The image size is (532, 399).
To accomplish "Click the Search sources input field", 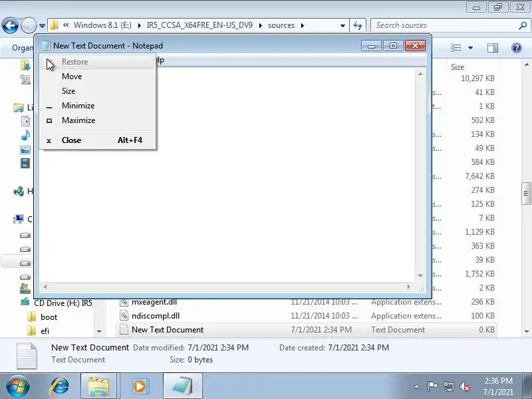I will pos(444,25).
